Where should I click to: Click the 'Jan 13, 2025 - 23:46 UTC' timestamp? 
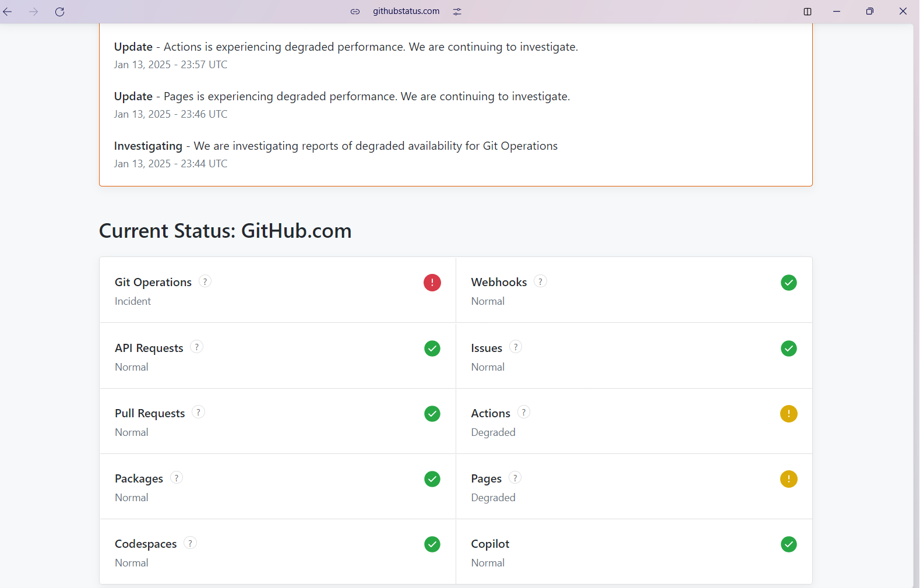(171, 114)
